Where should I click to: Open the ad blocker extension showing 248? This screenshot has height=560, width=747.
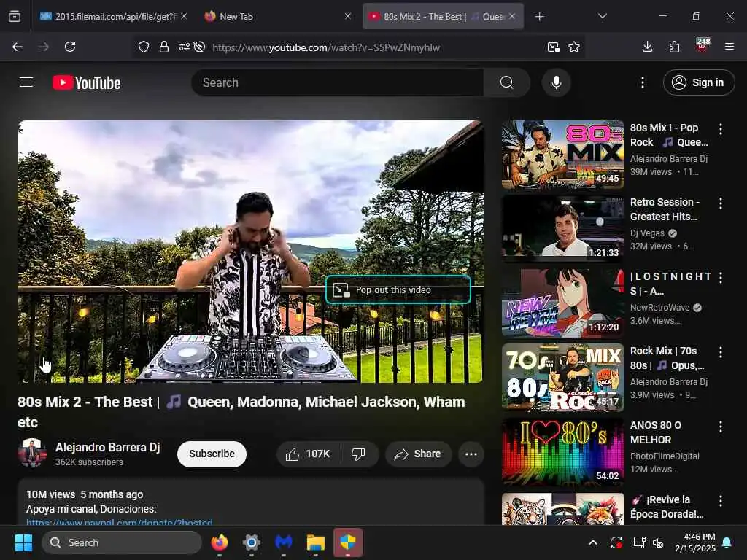click(x=703, y=44)
